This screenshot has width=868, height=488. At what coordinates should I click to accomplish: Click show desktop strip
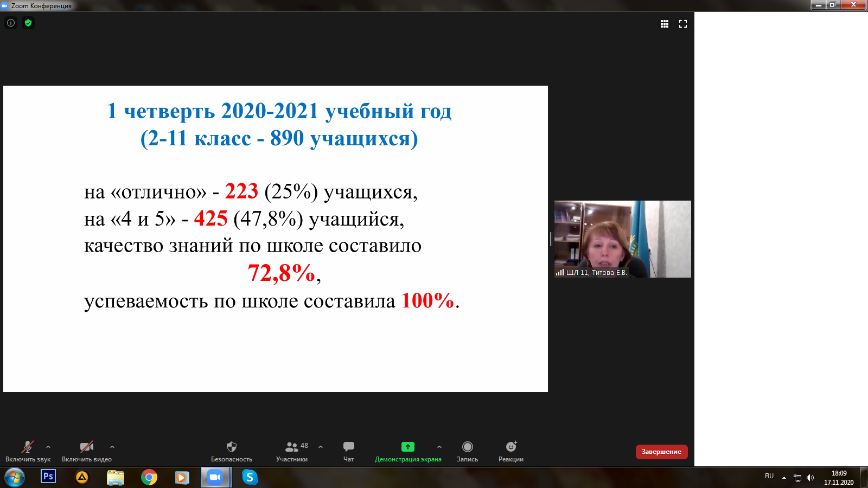click(864, 478)
